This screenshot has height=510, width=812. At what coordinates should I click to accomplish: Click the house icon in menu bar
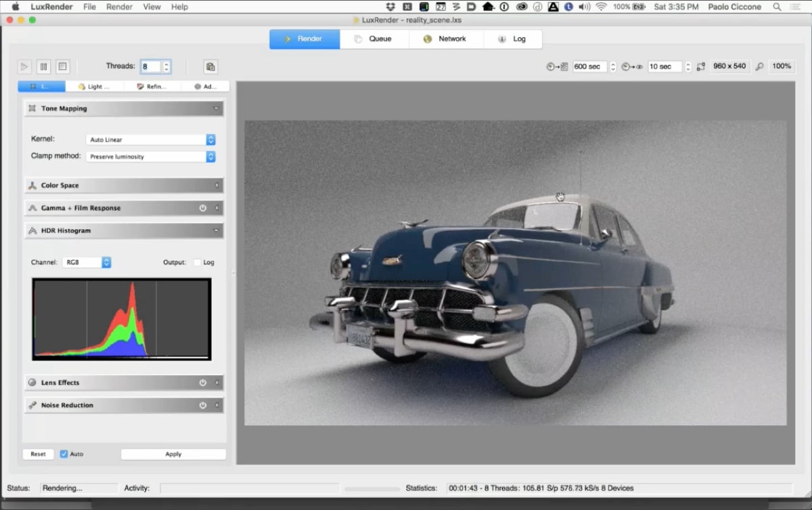click(488, 7)
